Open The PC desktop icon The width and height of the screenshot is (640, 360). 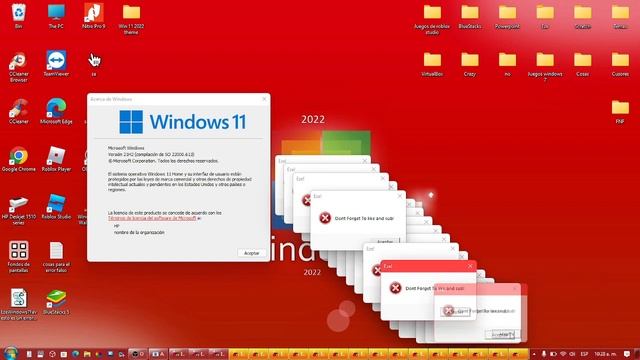click(x=56, y=16)
